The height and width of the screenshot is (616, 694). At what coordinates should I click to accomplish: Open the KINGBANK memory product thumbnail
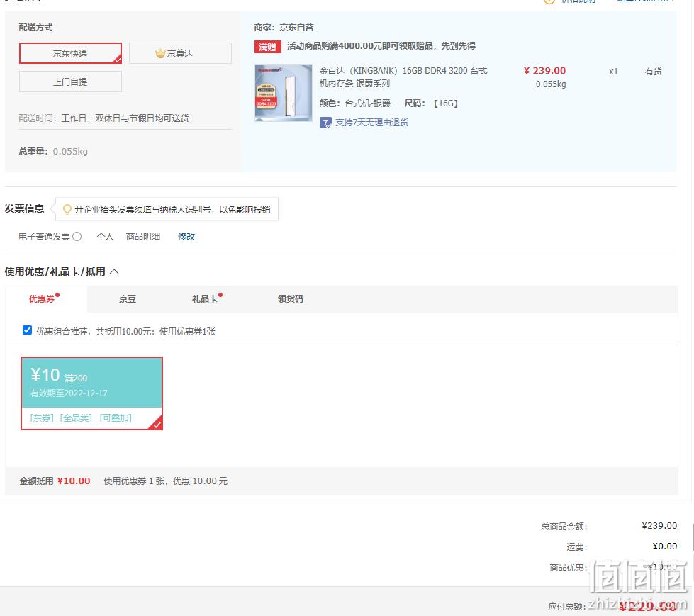[x=284, y=92]
